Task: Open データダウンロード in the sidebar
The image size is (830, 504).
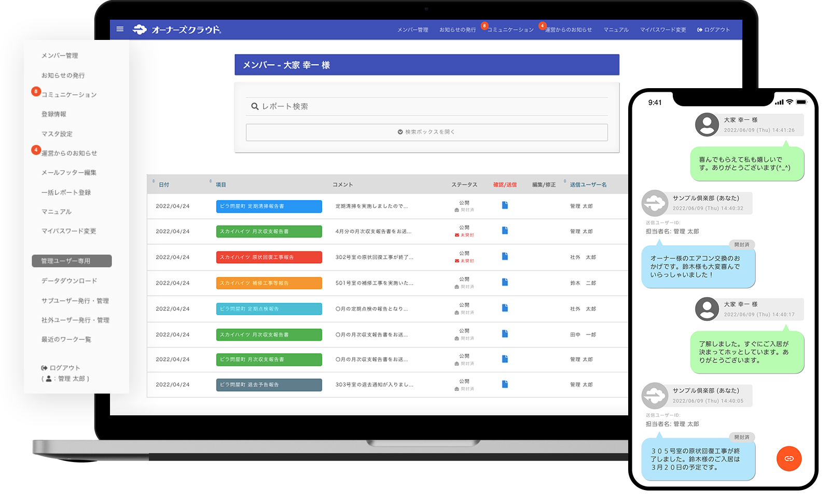Action: tap(70, 281)
